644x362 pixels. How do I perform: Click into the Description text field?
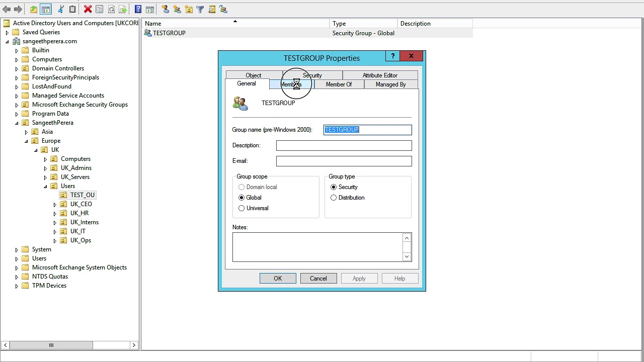(344, 145)
